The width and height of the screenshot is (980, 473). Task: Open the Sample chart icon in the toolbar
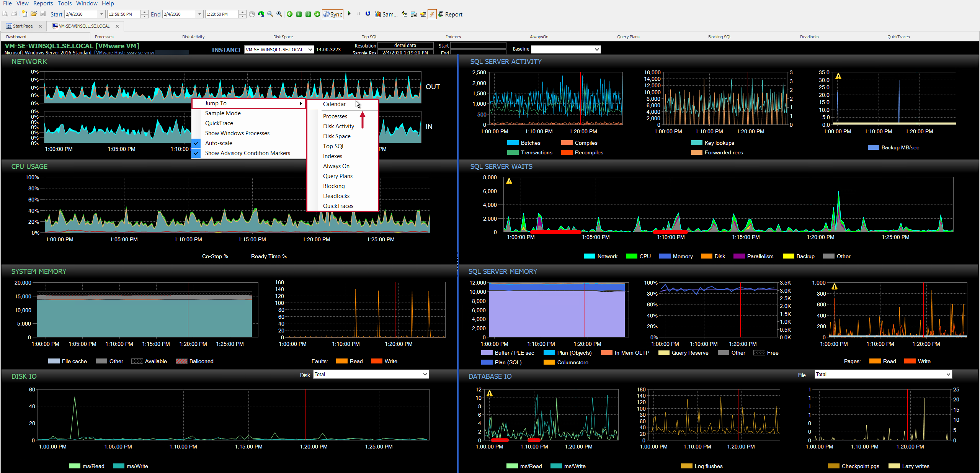(x=378, y=14)
